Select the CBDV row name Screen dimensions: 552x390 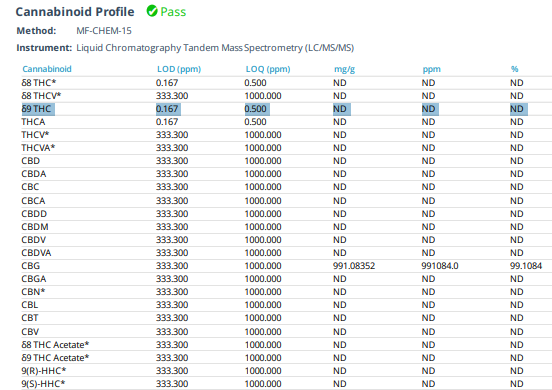tap(33, 240)
